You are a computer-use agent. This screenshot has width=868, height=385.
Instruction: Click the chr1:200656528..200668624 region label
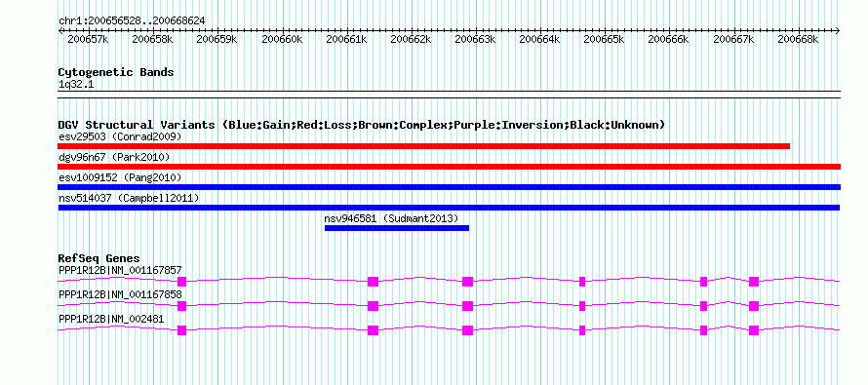point(132,20)
